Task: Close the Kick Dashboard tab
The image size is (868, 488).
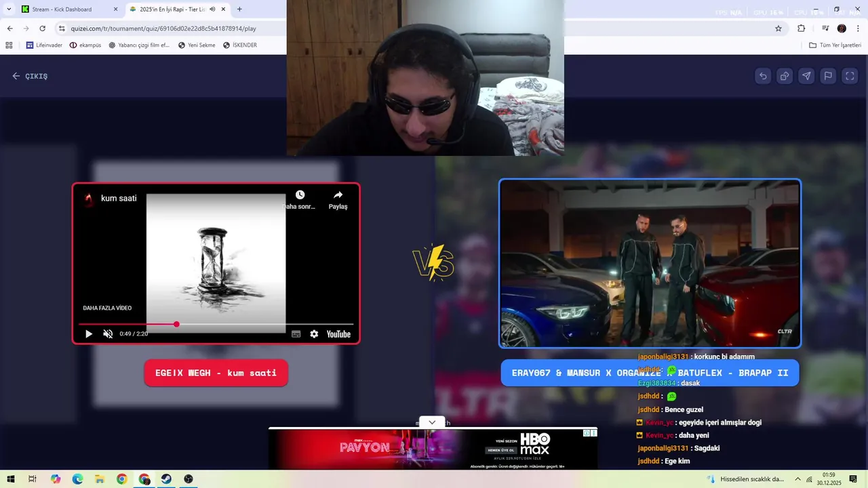Action: 115,9
